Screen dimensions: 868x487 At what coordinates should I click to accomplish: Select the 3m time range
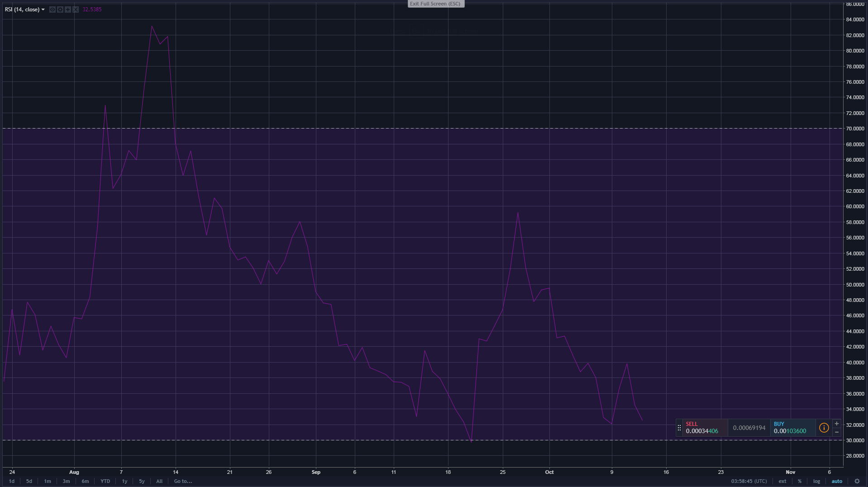click(66, 481)
